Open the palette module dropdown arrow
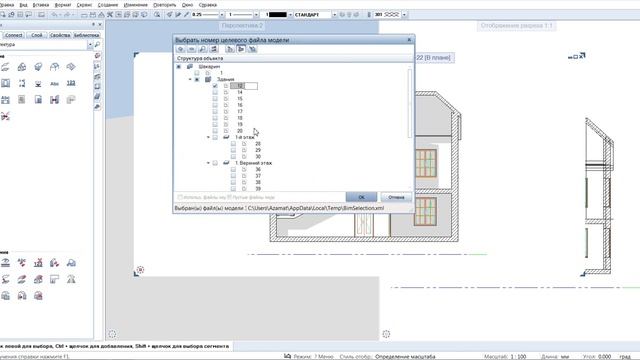Viewport: 640px width, 360px height. 90,44
